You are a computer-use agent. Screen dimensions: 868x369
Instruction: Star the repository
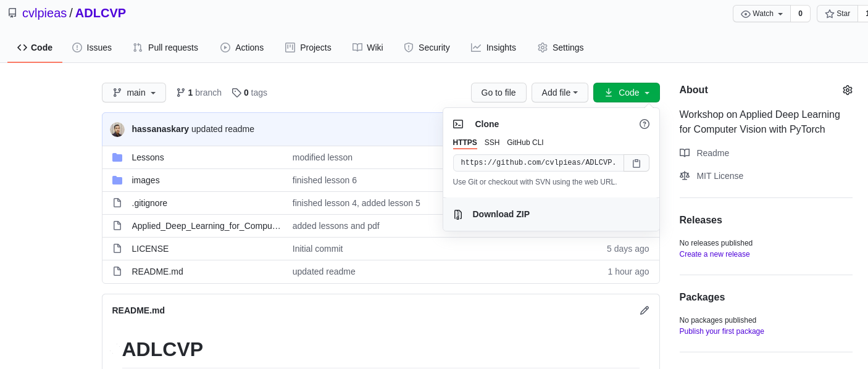[x=837, y=14]
